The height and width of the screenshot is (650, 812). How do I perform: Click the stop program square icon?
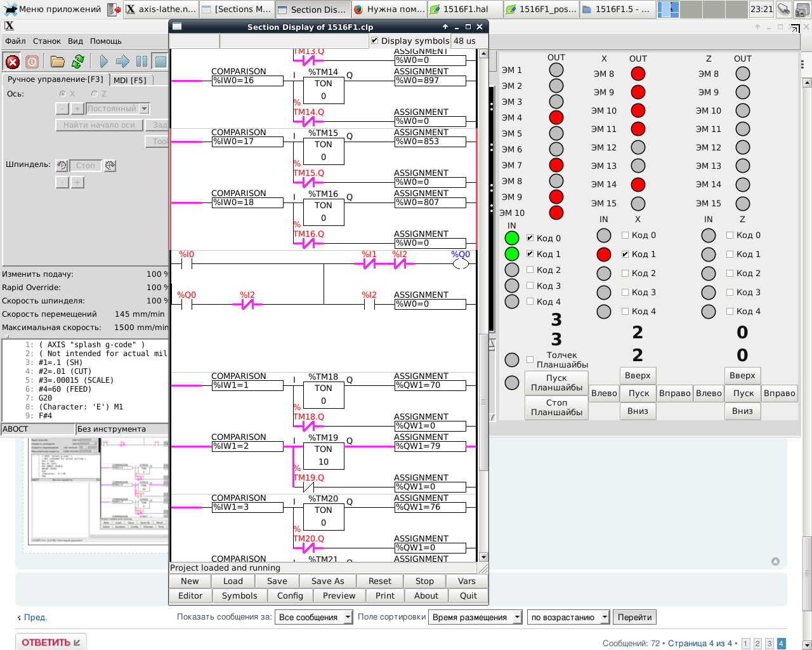point(160,62)
